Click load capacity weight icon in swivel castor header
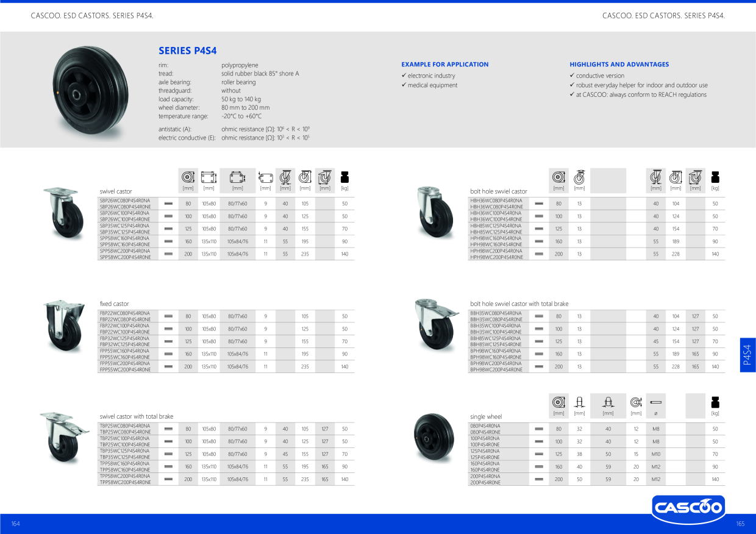The image size is (756, 534). click(344, 177)
